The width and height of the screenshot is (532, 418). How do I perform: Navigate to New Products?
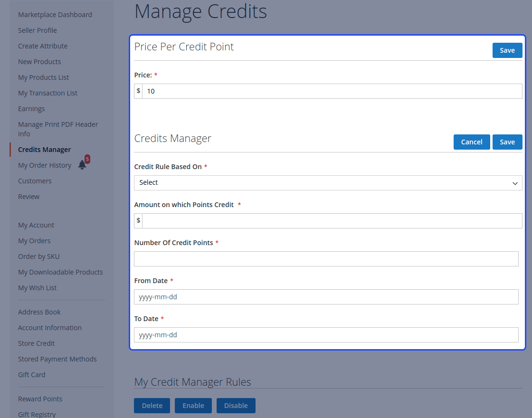[39, 62]
